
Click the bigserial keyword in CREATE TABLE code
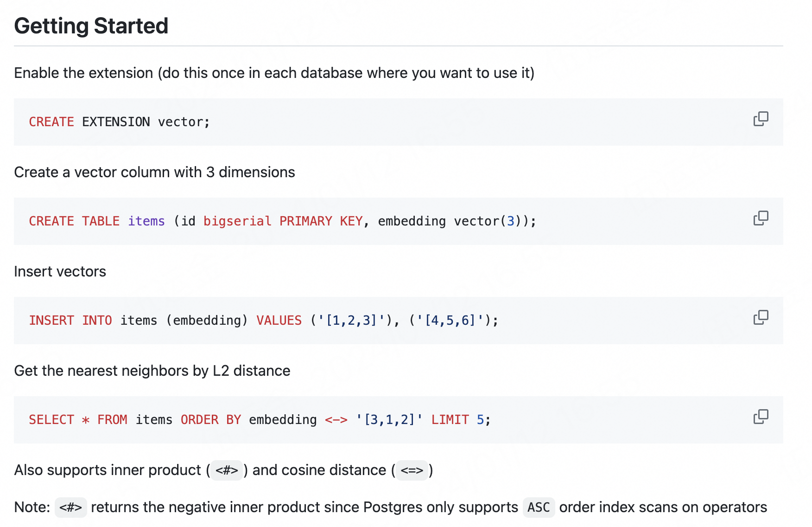237,221
